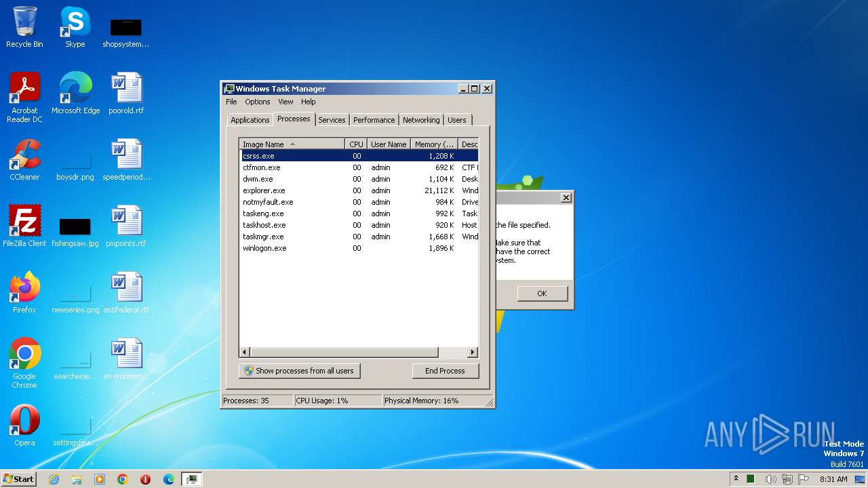
Task: Select the dwm.exe process
Action: click(x=359, y=179)
